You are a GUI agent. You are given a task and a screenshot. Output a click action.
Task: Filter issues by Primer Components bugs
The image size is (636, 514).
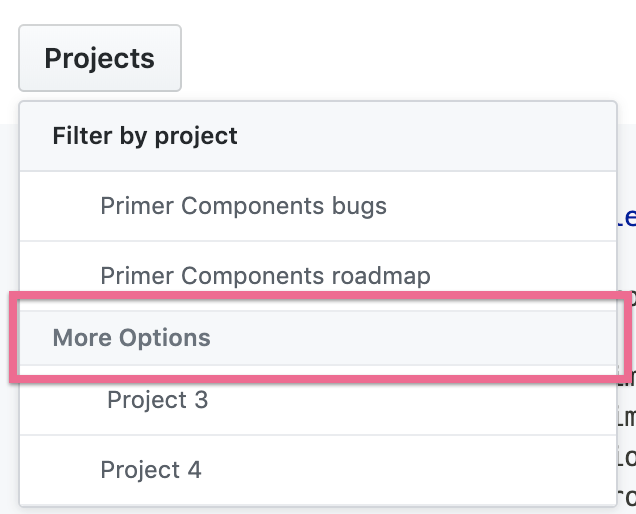coord(243,206)
